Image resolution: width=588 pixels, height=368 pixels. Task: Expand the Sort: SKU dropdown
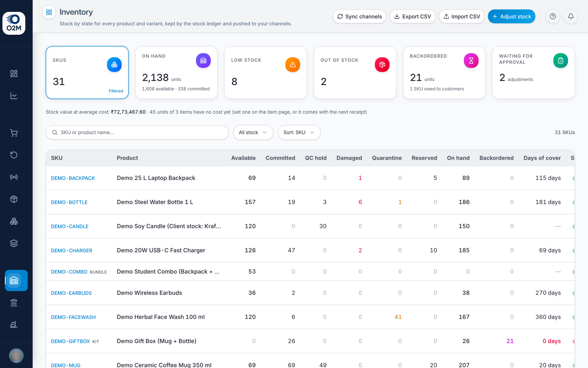pyautogui.click(x=299, y=132)
